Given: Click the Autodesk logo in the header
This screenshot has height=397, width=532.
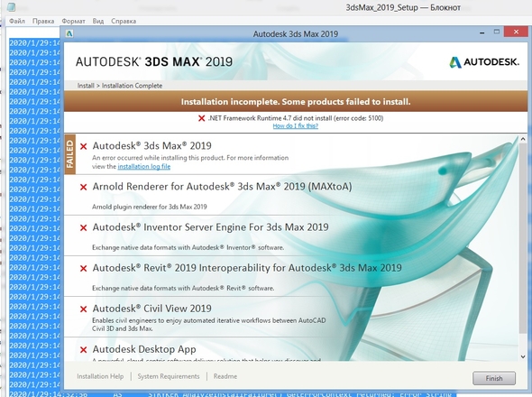Looking at the screenshot, I should (x=484, y=62).
